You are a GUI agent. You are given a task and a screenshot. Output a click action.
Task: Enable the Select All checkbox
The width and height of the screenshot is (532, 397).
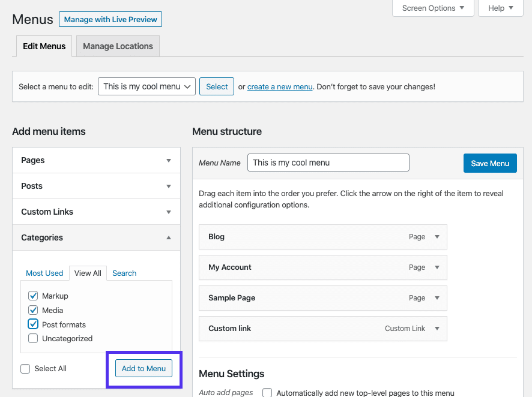[x=25, y=368]
